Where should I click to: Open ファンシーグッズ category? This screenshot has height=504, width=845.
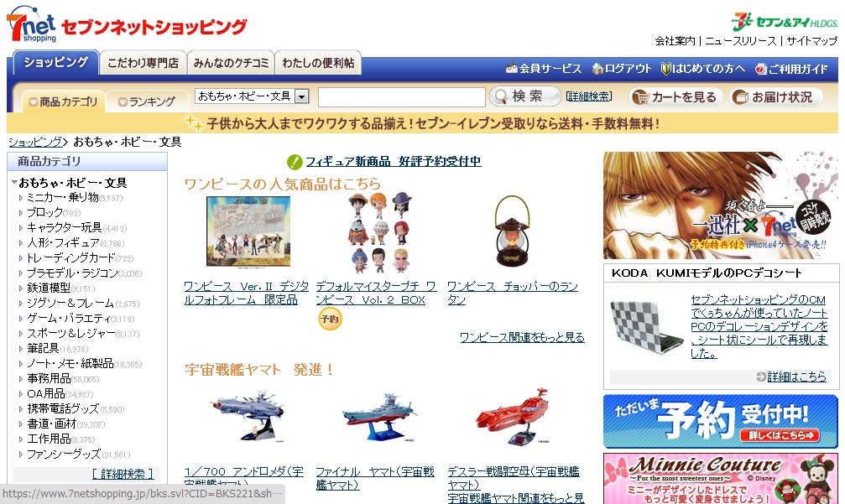click(64, 454)
